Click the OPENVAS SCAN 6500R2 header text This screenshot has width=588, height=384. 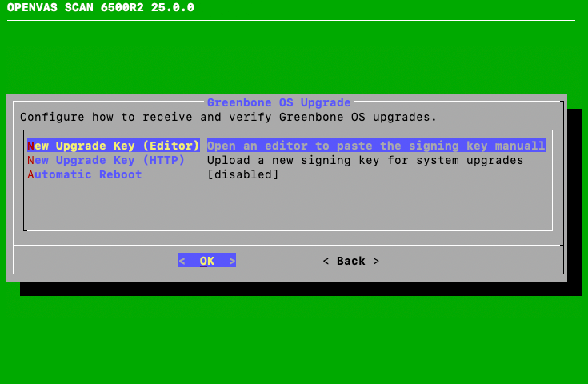pyautogui.click(x=100, y=8)
